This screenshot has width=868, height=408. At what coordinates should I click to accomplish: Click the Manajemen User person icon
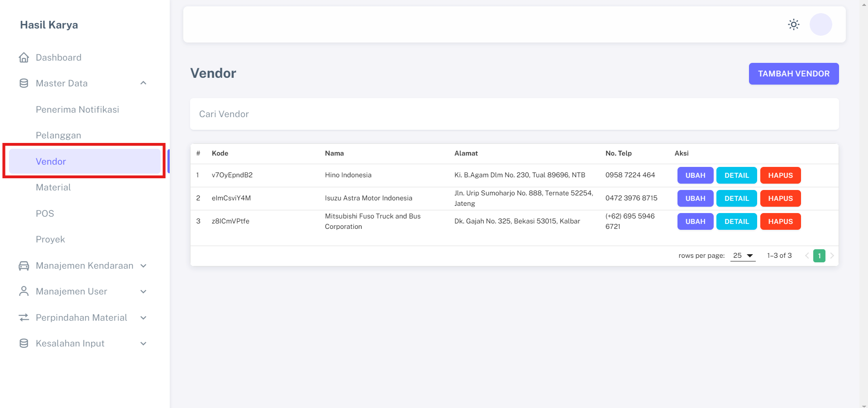(24, 291)
